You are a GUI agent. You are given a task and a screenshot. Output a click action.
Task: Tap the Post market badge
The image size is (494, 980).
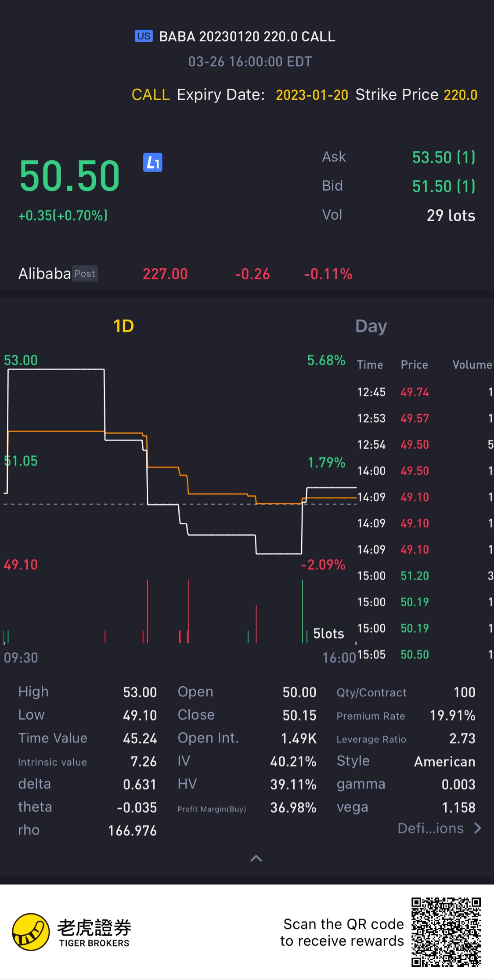point(85,274)
